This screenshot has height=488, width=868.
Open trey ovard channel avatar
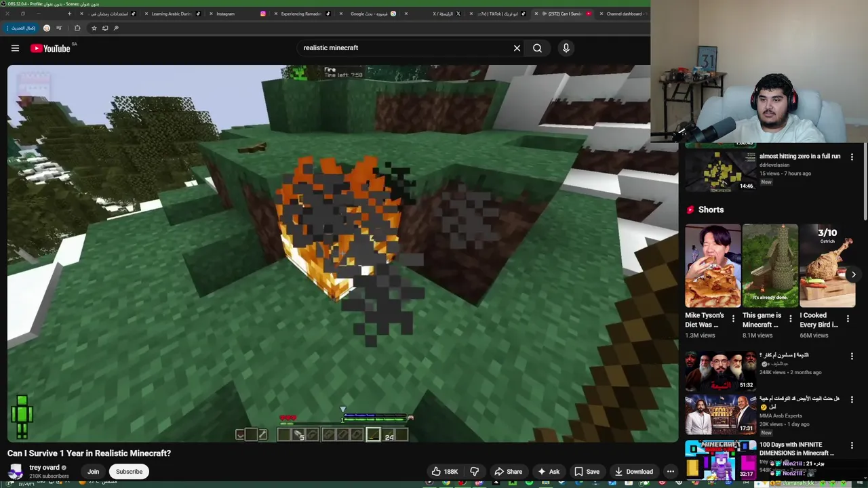point(16,471)
